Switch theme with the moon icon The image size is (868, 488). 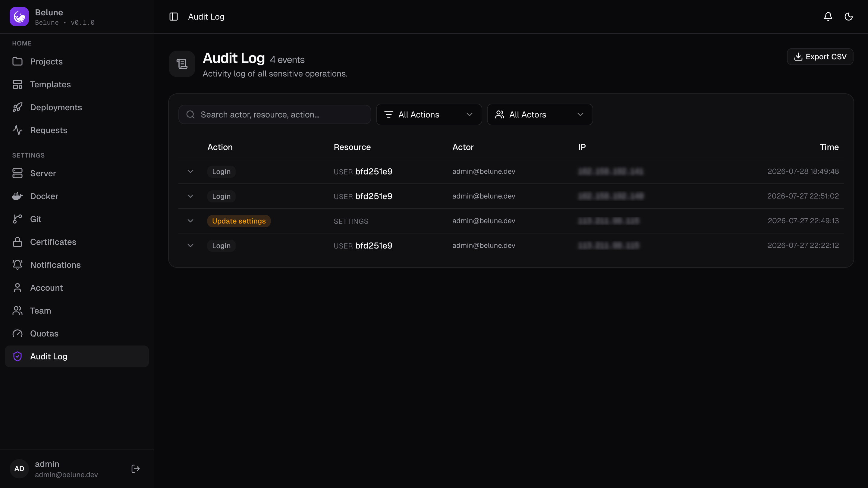click(x=848, y=17)
